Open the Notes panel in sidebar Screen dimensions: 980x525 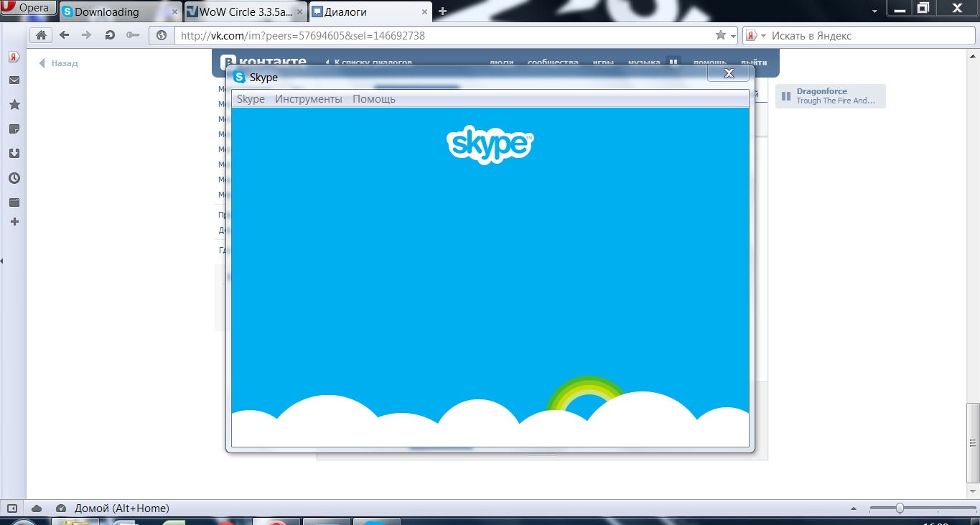tap(14, 129)
